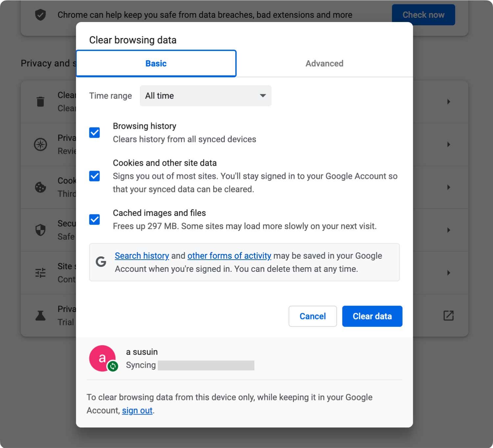493x448 pixels.
Task: Expand the Site settings row arrow
Action: [448, 272]
